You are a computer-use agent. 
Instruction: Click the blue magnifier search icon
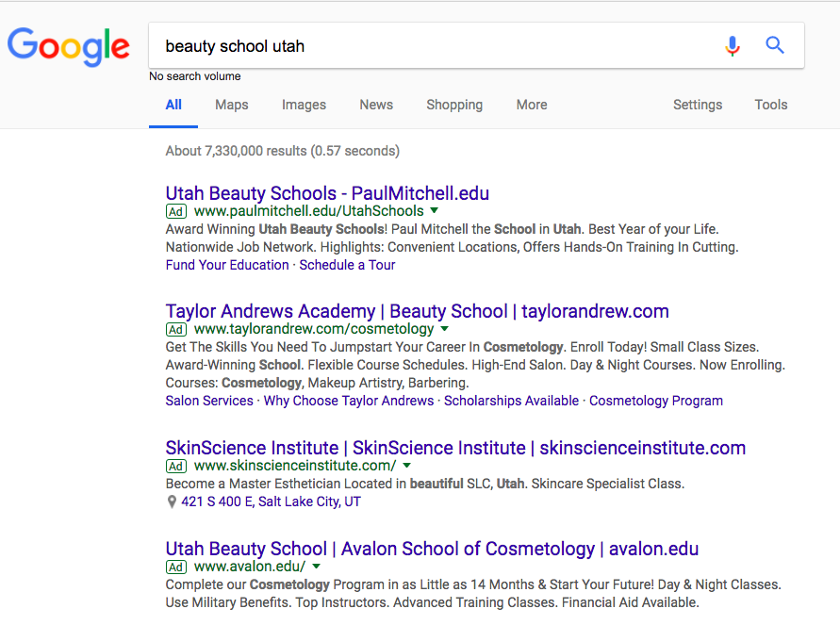[775, 45]
